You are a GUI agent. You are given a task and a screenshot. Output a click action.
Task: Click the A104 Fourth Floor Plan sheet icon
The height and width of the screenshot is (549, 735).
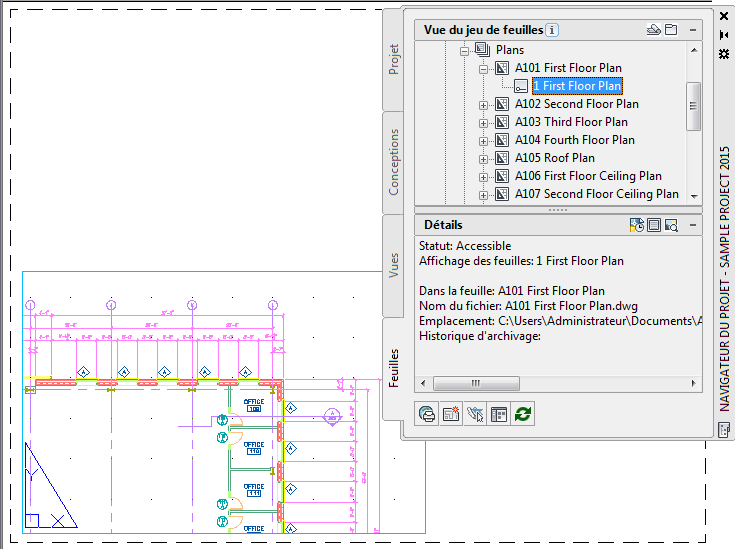pos(502,140)
